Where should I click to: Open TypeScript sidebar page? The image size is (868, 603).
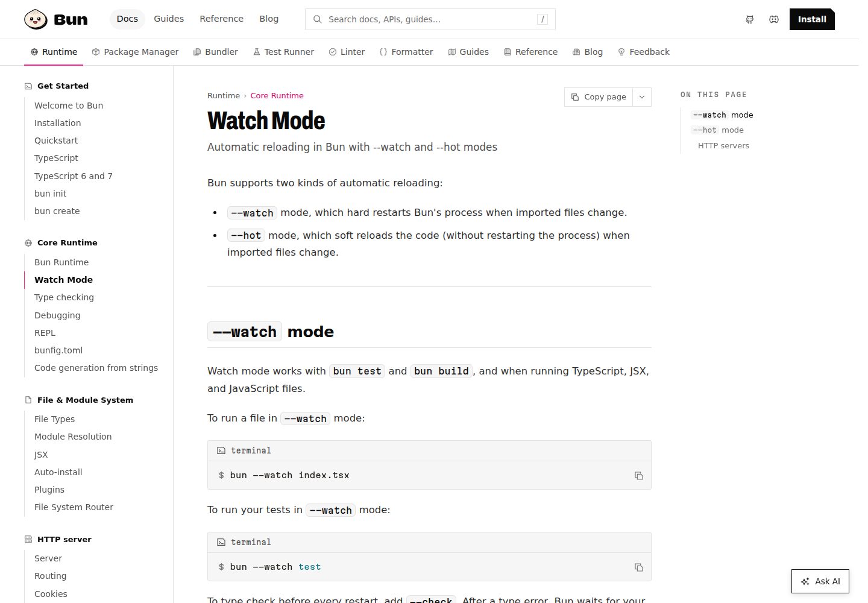coord(56,158)
